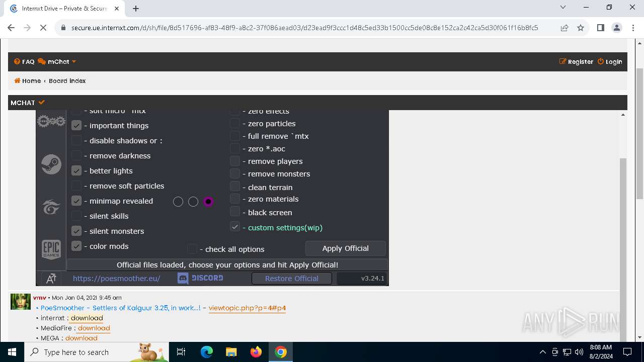
Task: Go to Home breadcrumb
Action: 28,81
